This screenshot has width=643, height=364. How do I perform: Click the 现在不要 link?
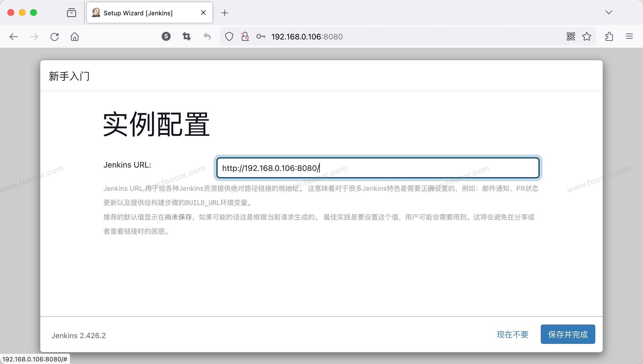coord(512,334)
